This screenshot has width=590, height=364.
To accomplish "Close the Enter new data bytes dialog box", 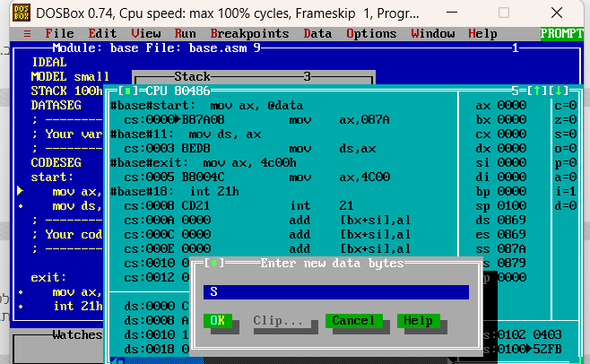I will tap(213, 263).
